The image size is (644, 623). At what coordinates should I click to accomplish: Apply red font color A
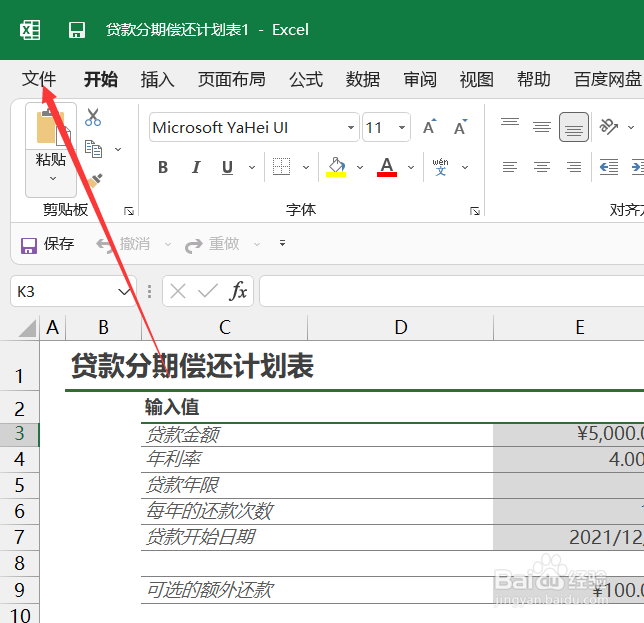386,167
